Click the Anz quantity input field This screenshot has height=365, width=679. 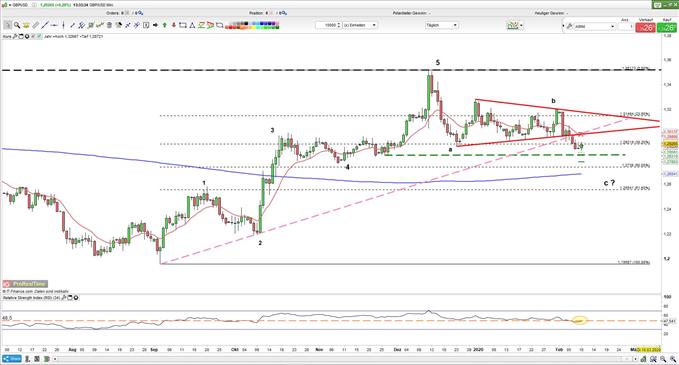[x=625, y=26]
